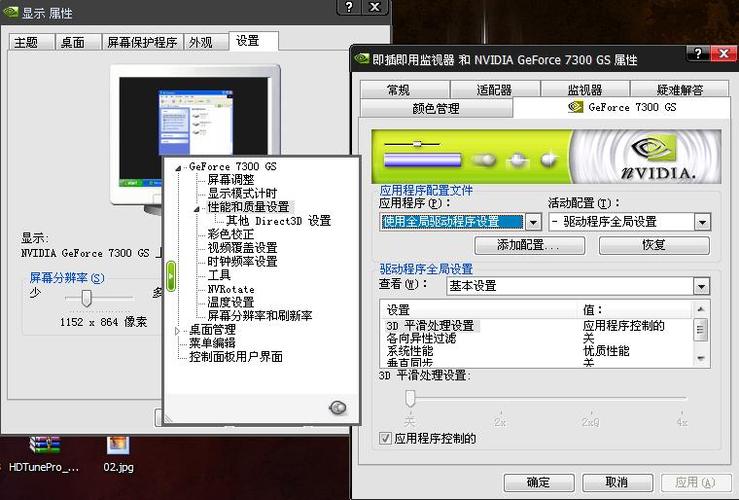Select 时钟频率设置 in the menu tree

click(242, 262)
